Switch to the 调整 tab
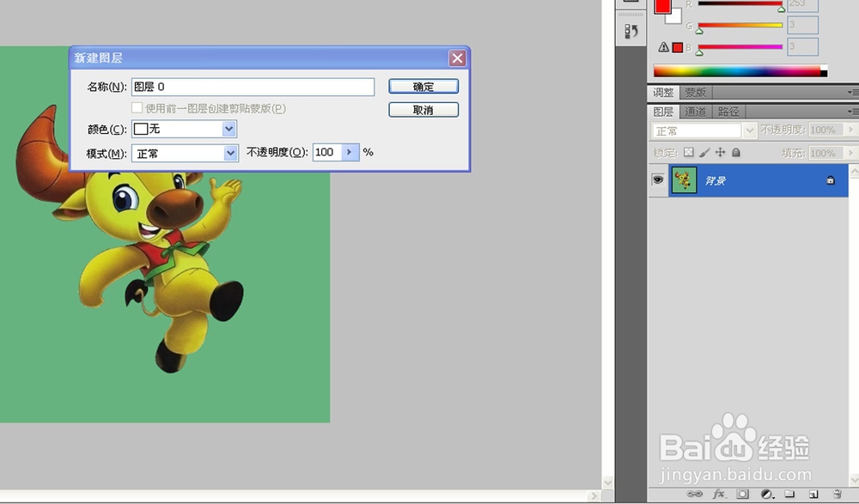Image resolution: width=859 pixels, height=504 pixels. click(663, 93)
